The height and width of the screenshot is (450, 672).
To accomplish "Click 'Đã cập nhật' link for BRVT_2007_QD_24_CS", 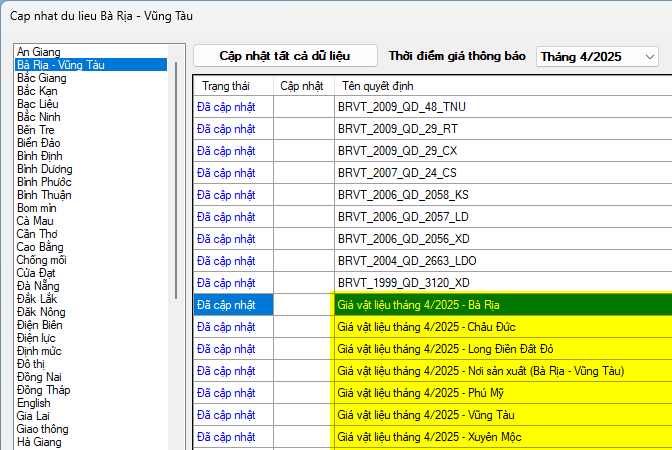I will click(226, 173).
